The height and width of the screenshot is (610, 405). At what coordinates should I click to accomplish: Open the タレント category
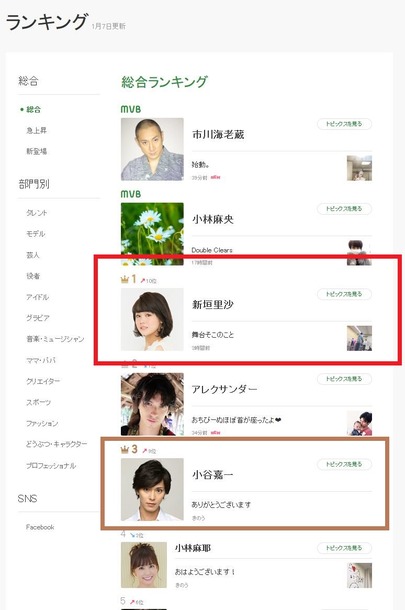[x=37, y=213]
